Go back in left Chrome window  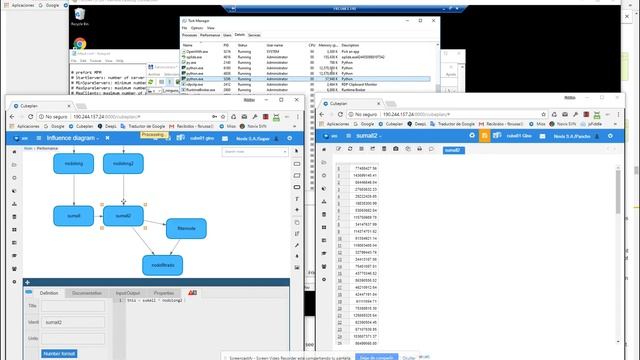(x=12, y=117)
